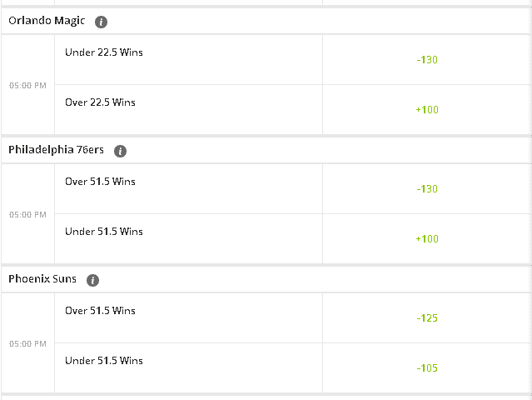Click the Philadelphia 76ers header title
Viewport: 532px width, 400px height.
(56, 150)
